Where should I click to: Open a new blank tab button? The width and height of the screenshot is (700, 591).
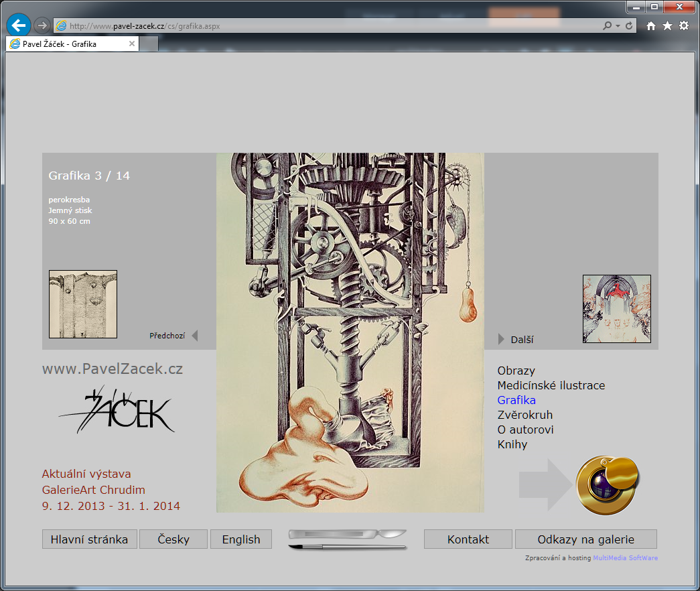(x=149, y=44)
